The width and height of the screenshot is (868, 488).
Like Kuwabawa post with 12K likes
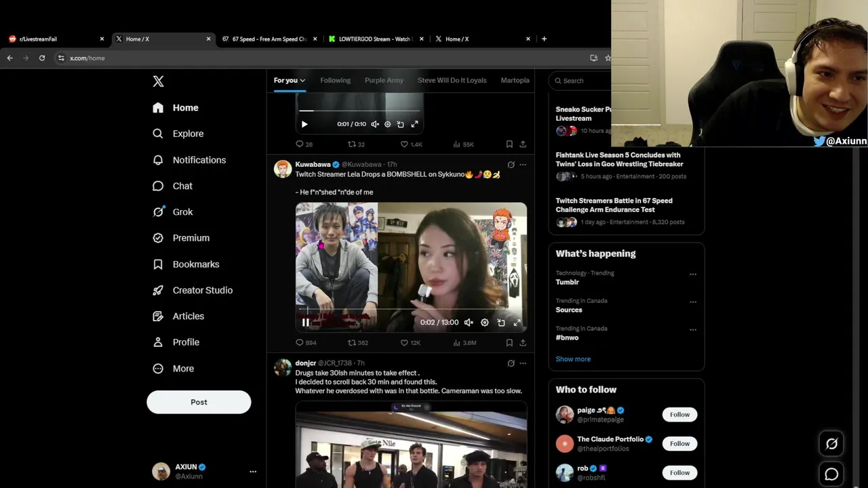click(x=410, y=343)
